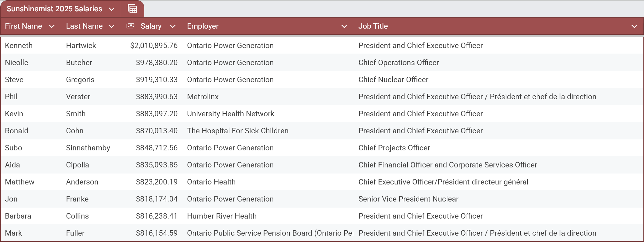Select the Sunshinemist 2025 Salaries tab

(x=54, y=9)
